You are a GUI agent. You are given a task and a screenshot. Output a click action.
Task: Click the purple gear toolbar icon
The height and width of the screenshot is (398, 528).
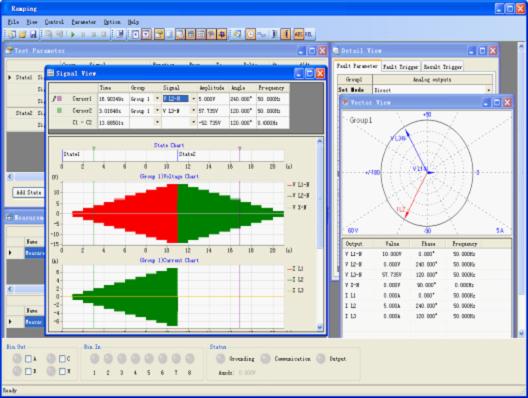pyautogui.click(x=222, y=34)
